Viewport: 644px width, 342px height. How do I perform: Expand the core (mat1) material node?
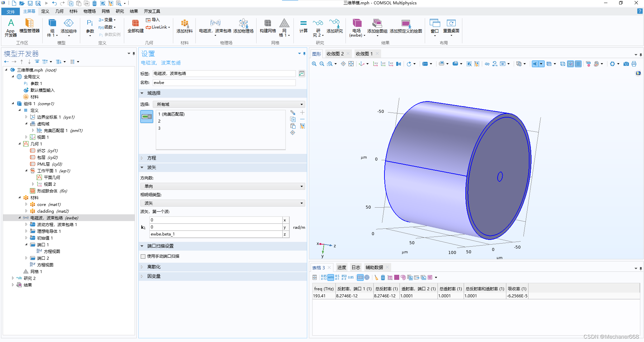pyautogui.click(x=26, y=204)
